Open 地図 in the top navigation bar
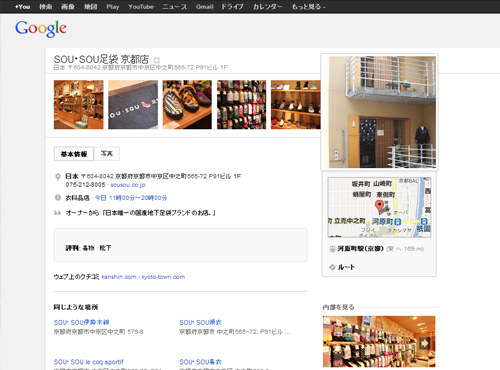Viewport: 500px width, 370px height. click(x=90, y=7)
